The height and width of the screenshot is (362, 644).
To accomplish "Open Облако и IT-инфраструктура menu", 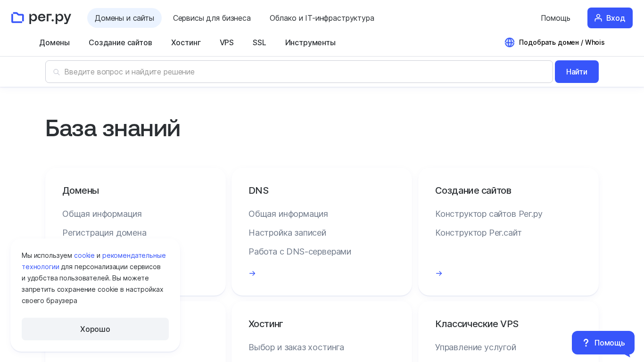I will [322, 18].
